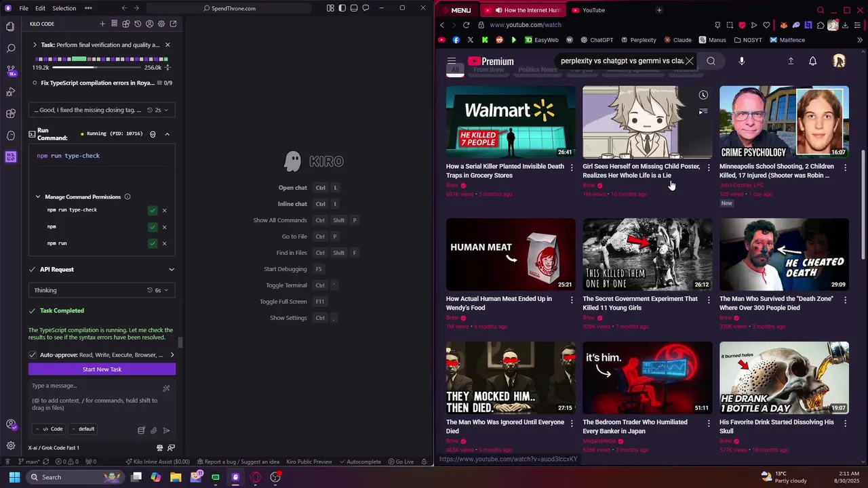Open YouTube notifications bell
This screenshot has width=868, height=488.
click(x=812, y=61)
